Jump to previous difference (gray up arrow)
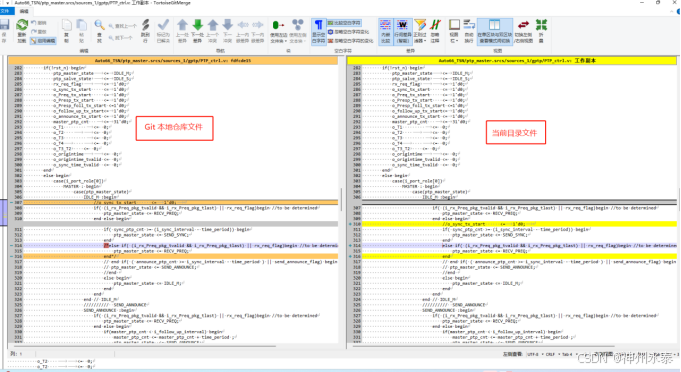 click(182, 30)
